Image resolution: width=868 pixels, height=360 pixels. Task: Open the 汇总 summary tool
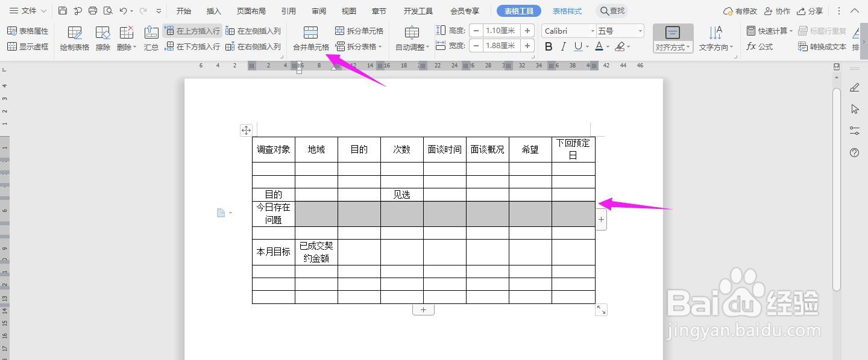tap(151, 37)
